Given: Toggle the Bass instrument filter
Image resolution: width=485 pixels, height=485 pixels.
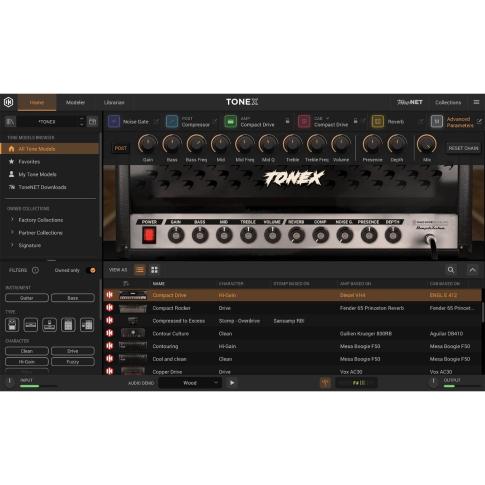Looking at the screenshot, I should pos(73,298).
